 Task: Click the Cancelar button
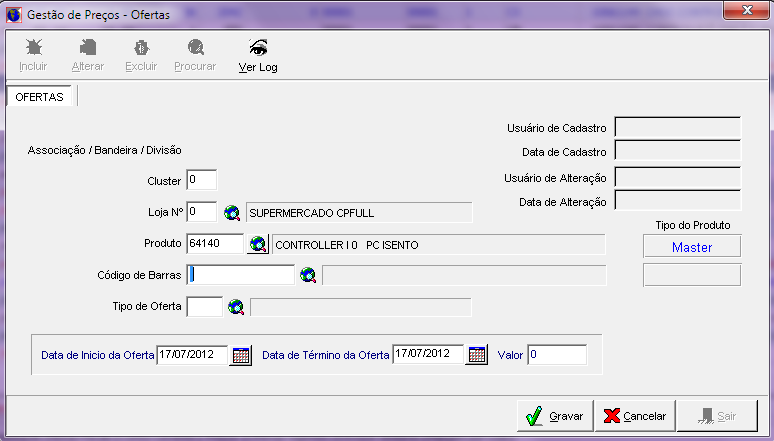pos(635,416)
